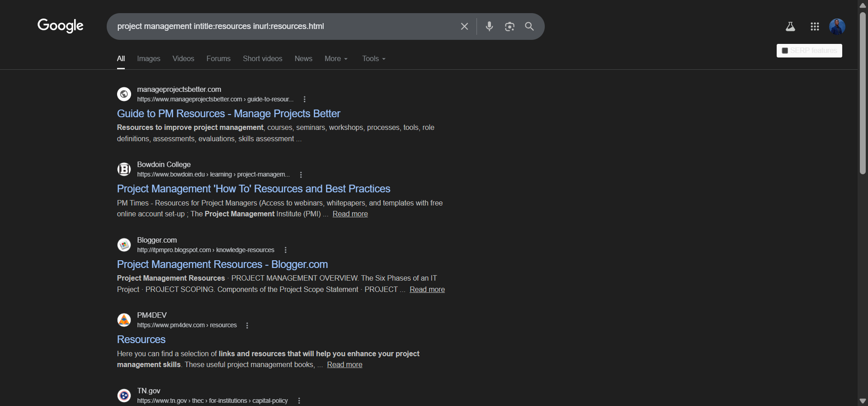The width and height of the screenshot is (868, 406).
Task: Open options menu for TN.gov result
Action: coord(299,401)
